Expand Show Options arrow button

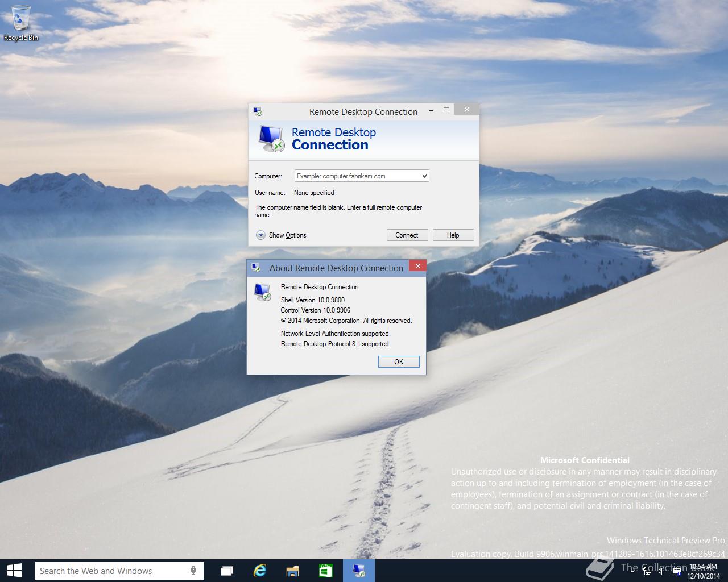pyautogui.click(x=260, y=235)
